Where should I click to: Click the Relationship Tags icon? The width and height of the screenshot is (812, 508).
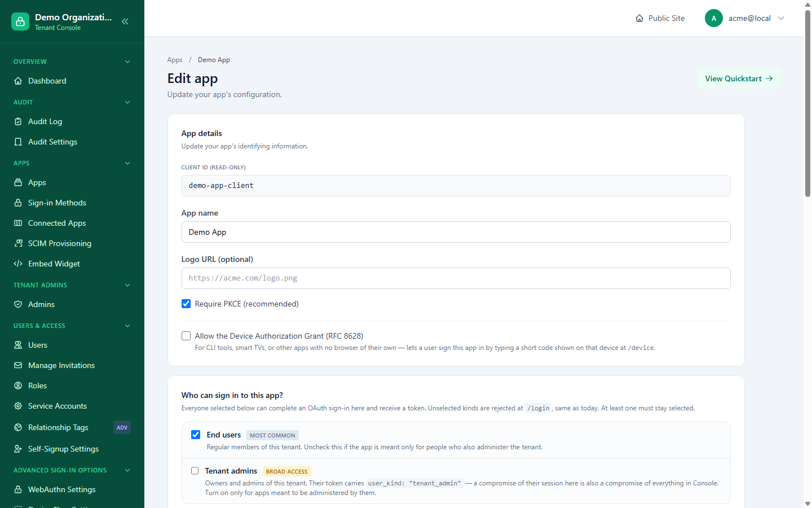pos(18,427)
